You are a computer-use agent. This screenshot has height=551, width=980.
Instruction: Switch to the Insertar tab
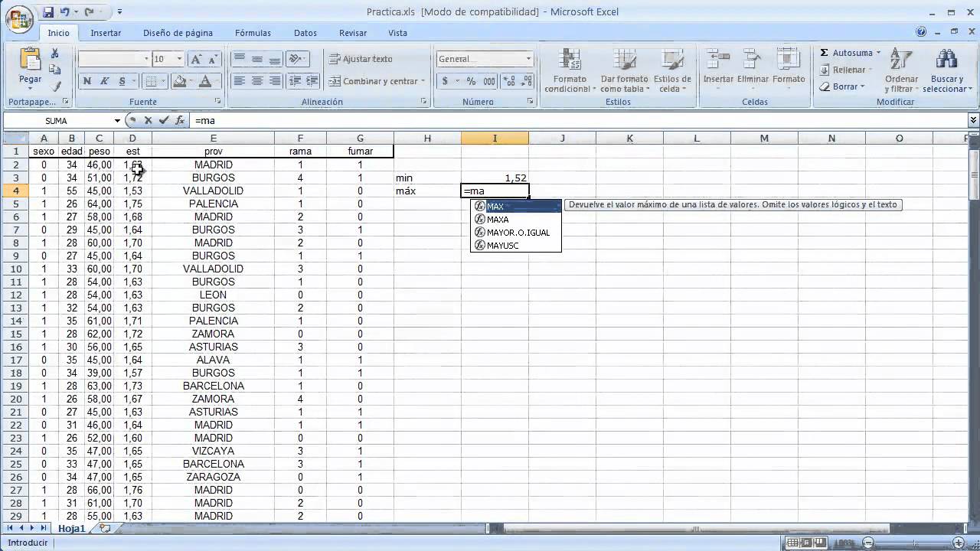pos(106,33)
